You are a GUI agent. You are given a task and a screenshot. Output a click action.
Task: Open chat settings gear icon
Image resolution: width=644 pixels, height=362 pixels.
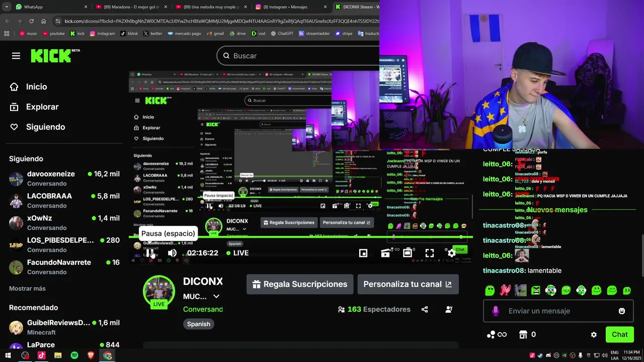[x=594, y=334]
